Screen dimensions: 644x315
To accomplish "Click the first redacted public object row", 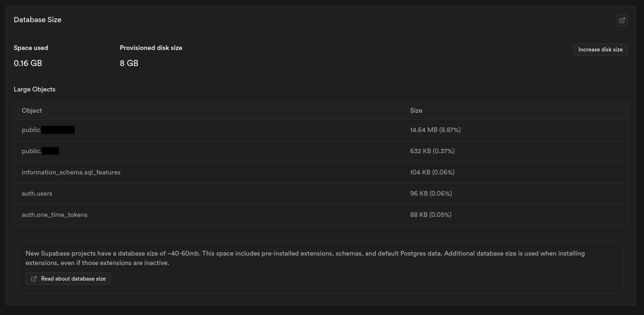I will (48, 130).
